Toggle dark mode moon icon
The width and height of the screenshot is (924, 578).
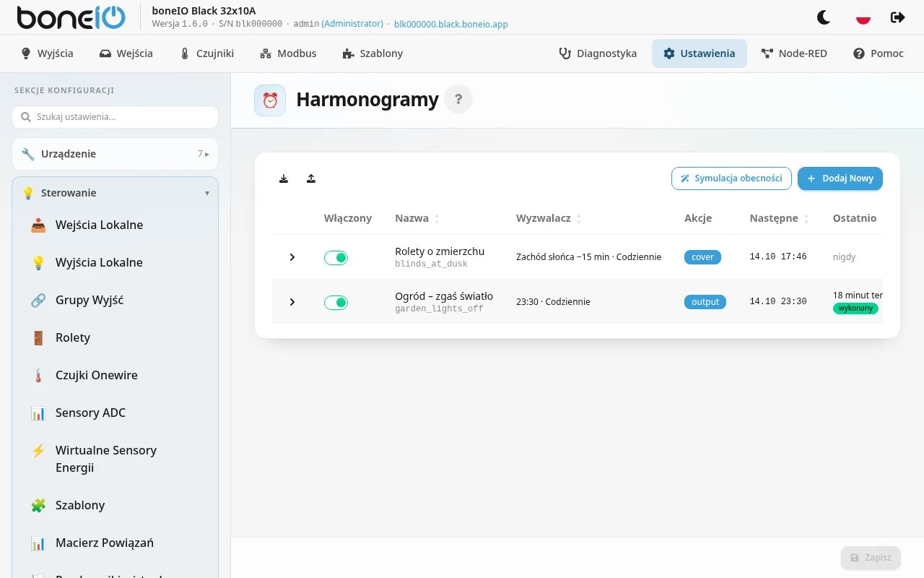[824, 17]
